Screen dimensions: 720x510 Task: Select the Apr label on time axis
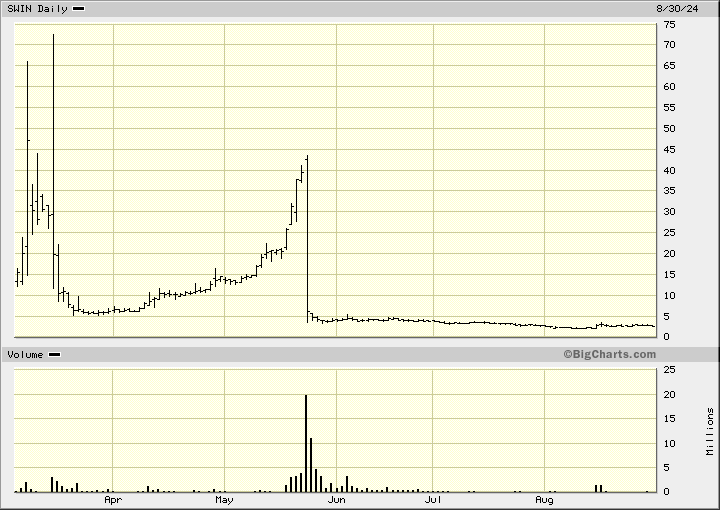[x=113, y=499]
